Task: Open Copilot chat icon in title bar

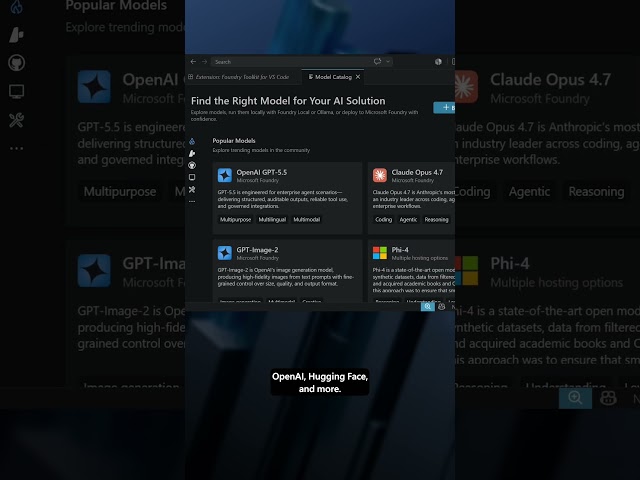Action: [377, 61]
